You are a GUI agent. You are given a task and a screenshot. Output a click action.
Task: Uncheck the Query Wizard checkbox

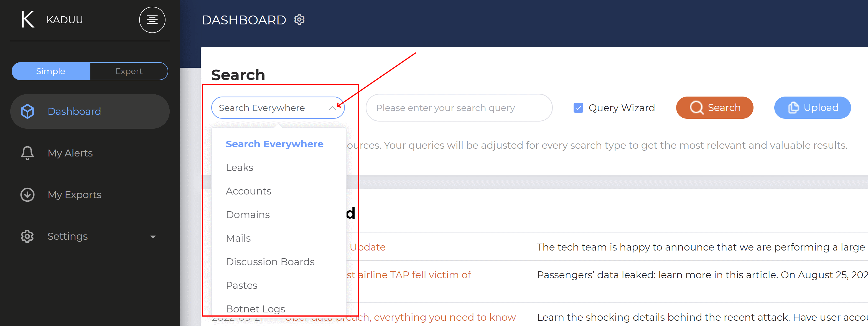(x=578, y=108)
